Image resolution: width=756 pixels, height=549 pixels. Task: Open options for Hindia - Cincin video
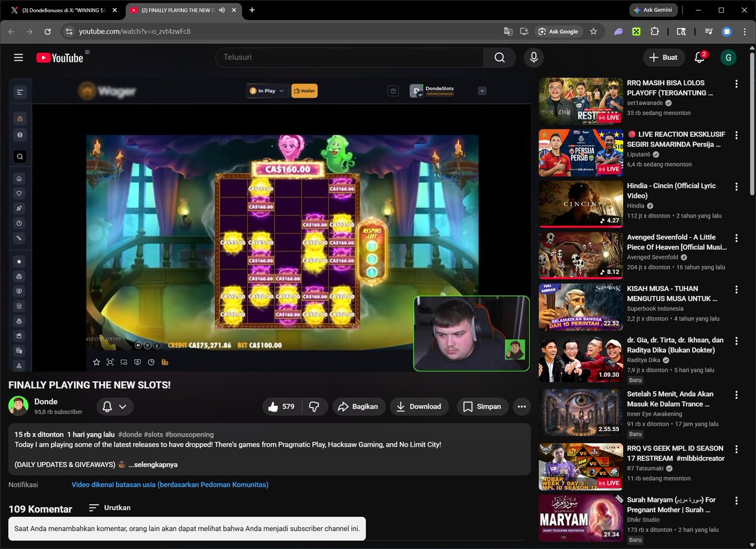(x=736, y=187)
